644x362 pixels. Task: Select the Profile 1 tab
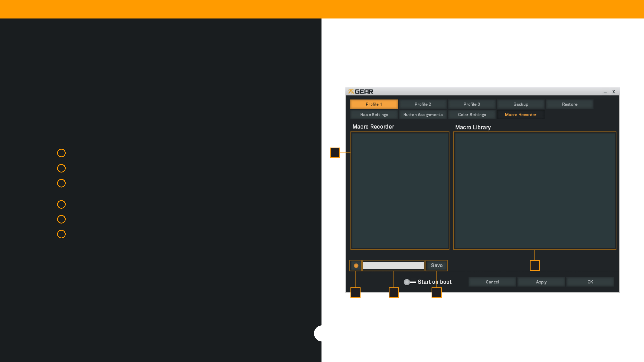pyautogui.click(x=374, y=104)
